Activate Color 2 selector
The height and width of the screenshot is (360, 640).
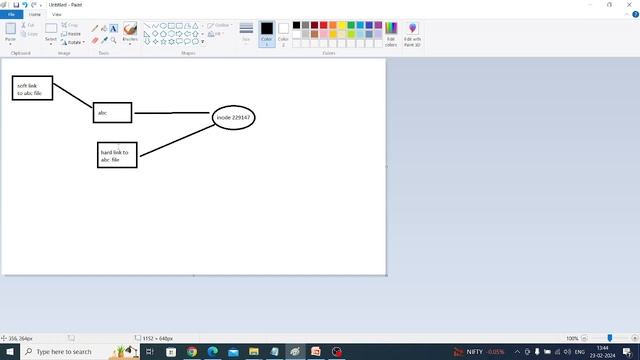click(283, 34)
